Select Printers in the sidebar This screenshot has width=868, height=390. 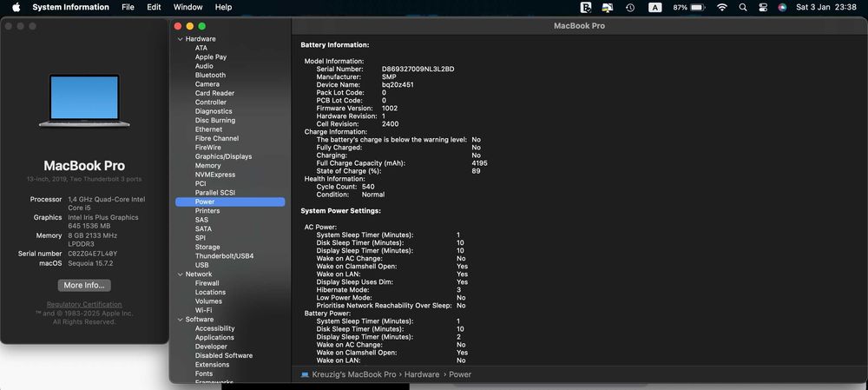click(x=207, y=211)
